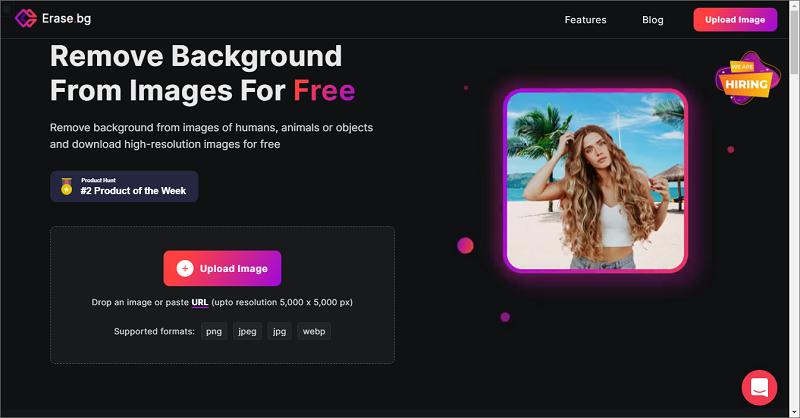
Task: Click the Product Hunt medal icon
Action: 67,186
